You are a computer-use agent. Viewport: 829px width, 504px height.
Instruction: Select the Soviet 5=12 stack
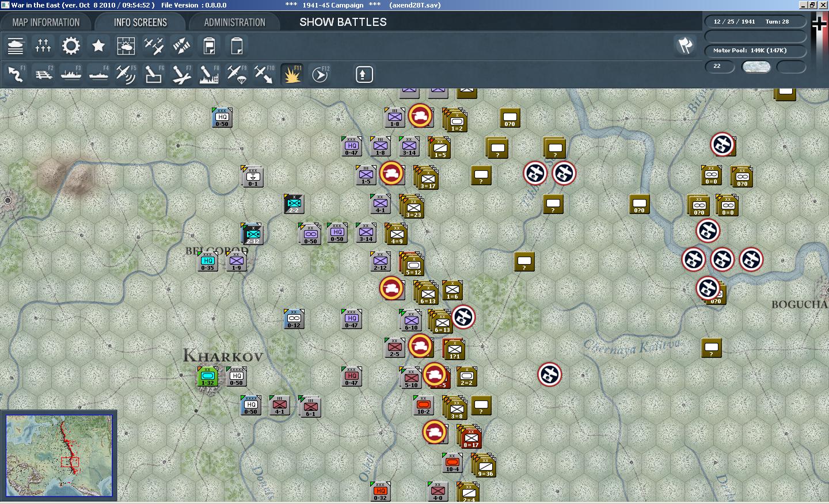click(413, 265)
